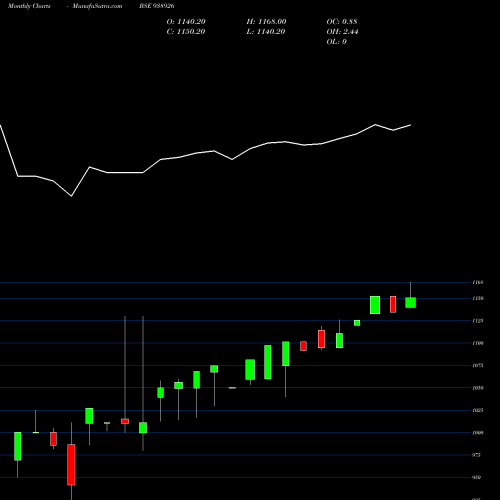Click the 950 price axis label

click(x=477, y=477)
